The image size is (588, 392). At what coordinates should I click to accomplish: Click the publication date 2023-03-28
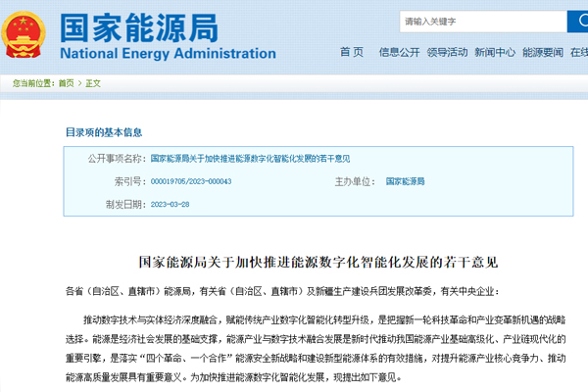tap(170, 204)
